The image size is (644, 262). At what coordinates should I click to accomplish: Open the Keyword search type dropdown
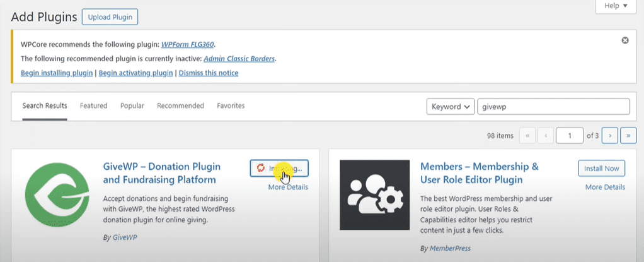(x=450, y=107)
